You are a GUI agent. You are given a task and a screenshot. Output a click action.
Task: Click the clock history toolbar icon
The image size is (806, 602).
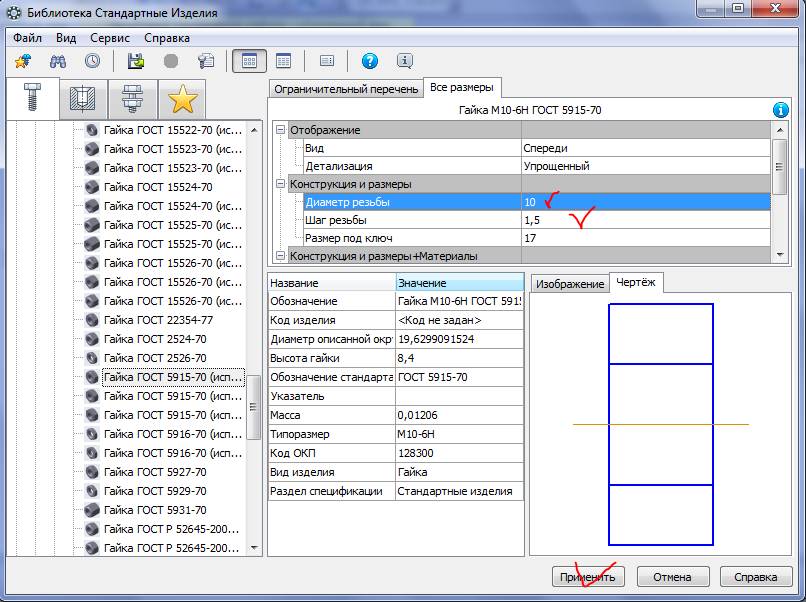(x=93, y=61)
